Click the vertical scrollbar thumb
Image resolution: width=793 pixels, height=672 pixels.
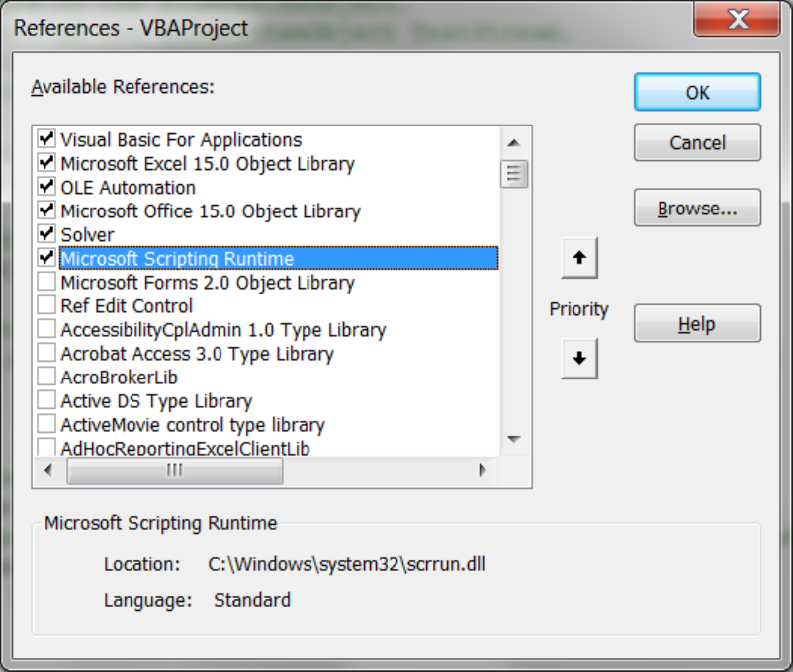[514, 174]
